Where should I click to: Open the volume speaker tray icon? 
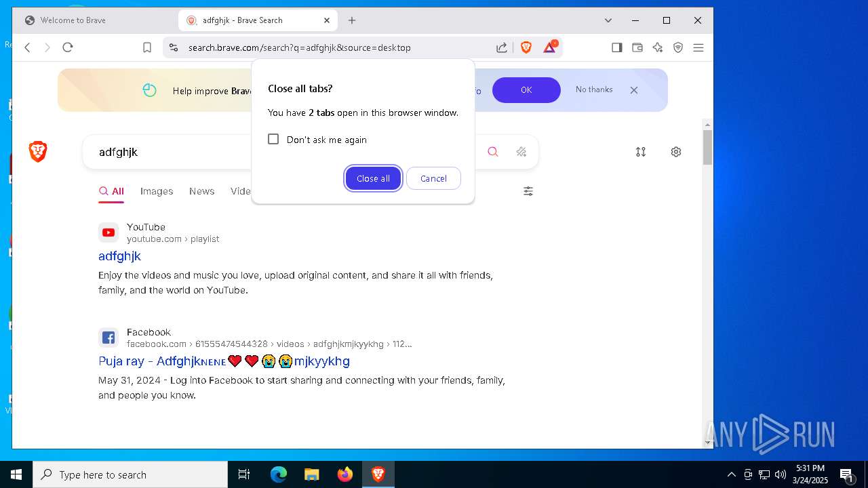click(x=781, y=474)
